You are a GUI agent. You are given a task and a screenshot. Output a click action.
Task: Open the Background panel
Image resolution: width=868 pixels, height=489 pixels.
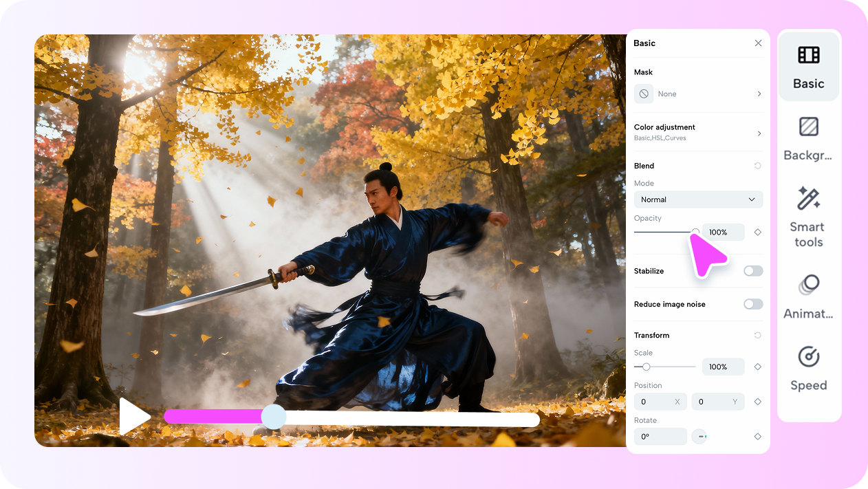[x=808, y=138]
